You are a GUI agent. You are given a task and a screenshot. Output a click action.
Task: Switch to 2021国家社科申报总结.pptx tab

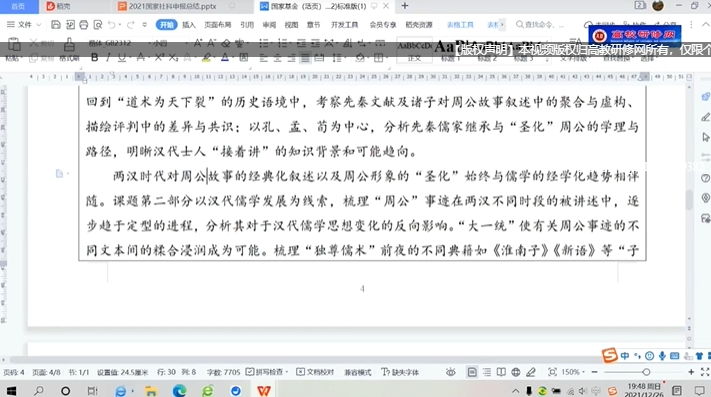coord(172,6)
